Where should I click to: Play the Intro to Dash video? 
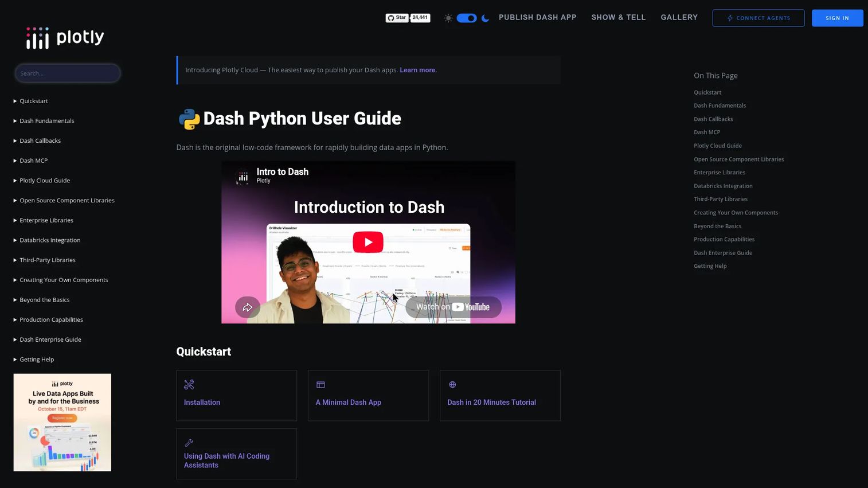(x=368, y=242)
